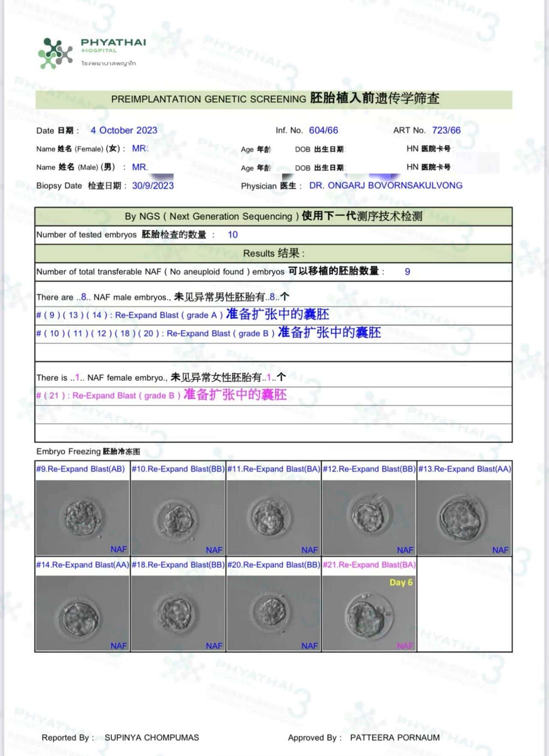Click the number of tested embryos value
549x756 pixels.
coord(232,235)
